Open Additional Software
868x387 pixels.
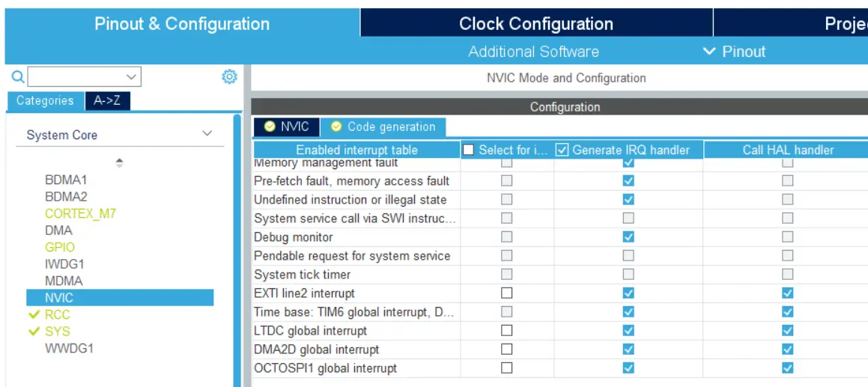(x=533, y=52)
